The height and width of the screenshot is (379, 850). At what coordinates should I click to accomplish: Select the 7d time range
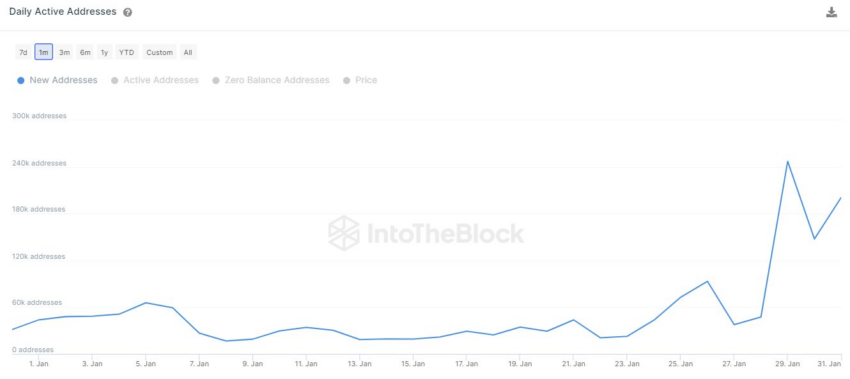pyautogui.click(x=23, y=53)
